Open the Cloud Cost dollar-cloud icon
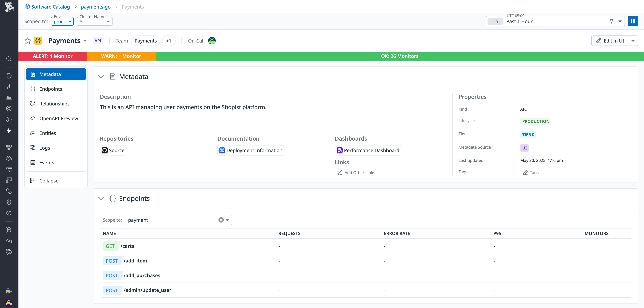Image resolution: width=644 pixels, height=308 pixels. (9, 158)
